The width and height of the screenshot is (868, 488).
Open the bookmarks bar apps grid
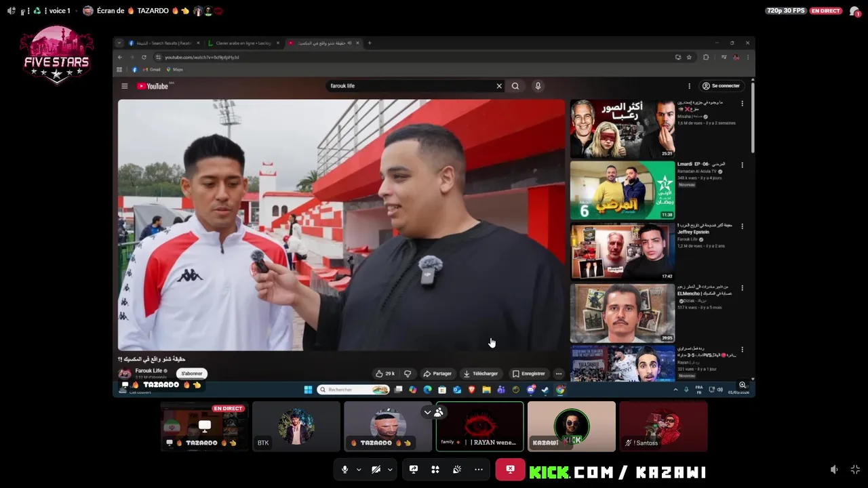tap(119, 69)
